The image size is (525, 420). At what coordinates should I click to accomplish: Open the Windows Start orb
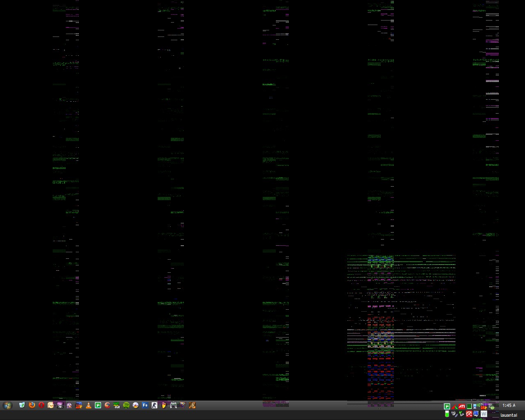click(7, 405)
